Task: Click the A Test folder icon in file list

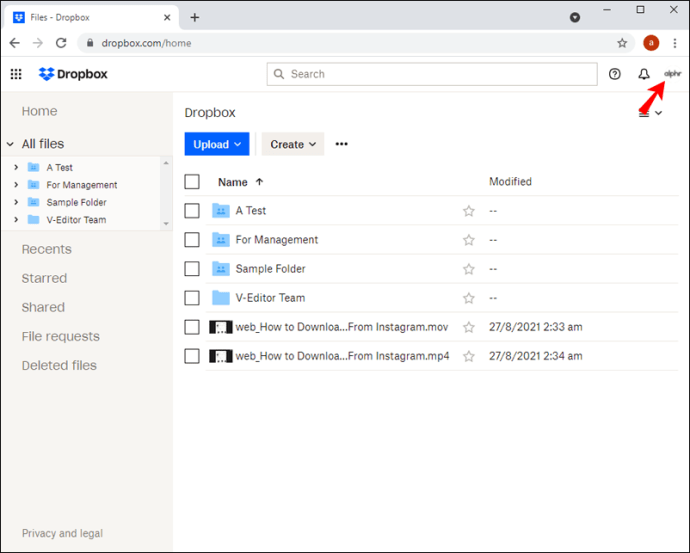Action: (221, 211)
